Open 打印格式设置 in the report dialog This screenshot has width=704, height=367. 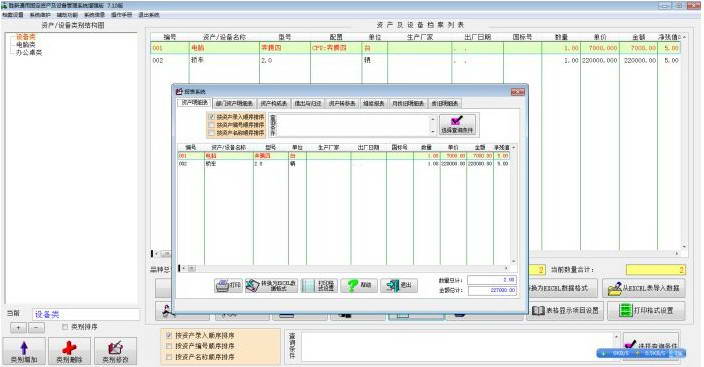pyautogui.click(x=319, y=285)
